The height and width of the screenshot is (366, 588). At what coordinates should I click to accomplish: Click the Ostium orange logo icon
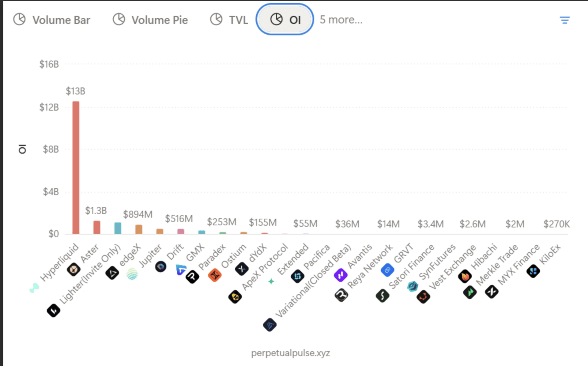point(214,275)
